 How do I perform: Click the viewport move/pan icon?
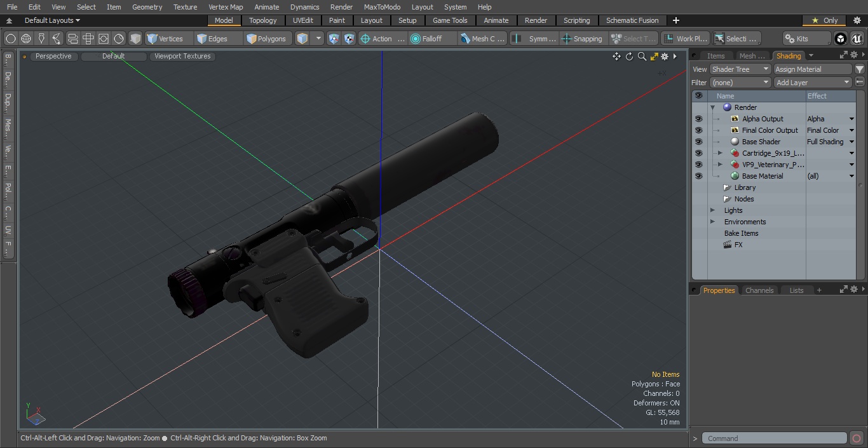616,57
